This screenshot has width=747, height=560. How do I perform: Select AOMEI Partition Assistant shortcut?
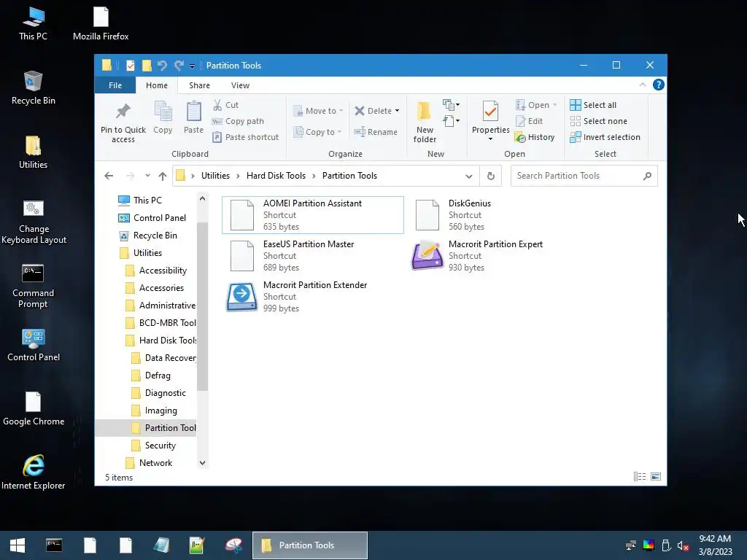[313, 215]
